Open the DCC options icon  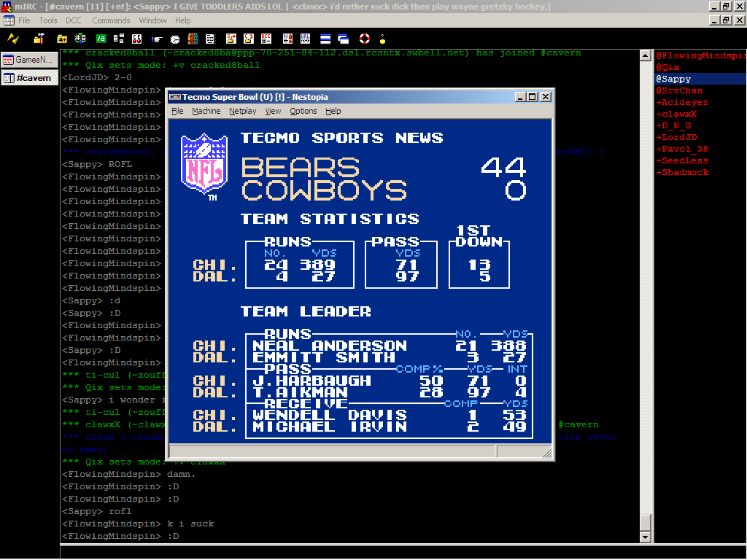coord(266,38)
